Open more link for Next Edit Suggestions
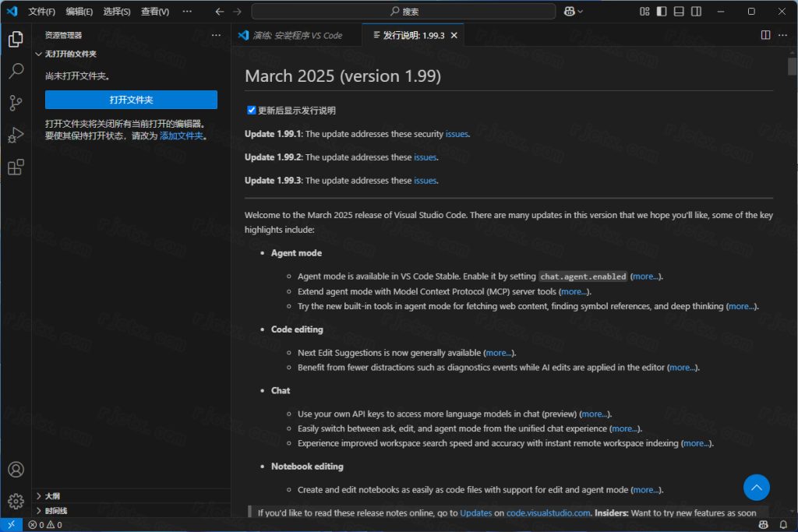 tap(499, 353)
